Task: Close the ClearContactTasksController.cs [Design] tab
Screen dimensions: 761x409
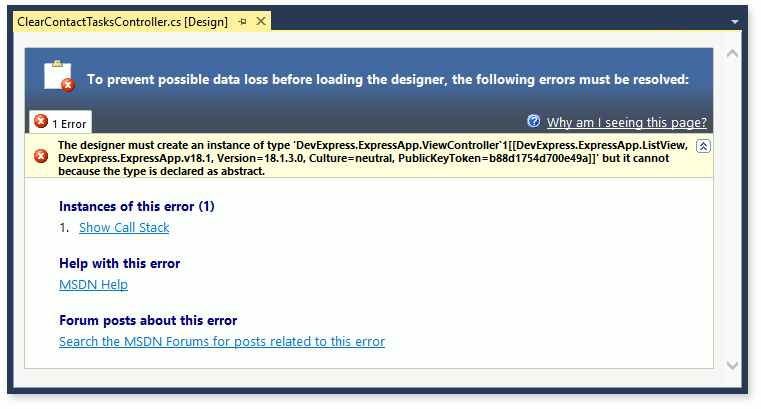Action: pyautogui.click(x=261, y=21)
